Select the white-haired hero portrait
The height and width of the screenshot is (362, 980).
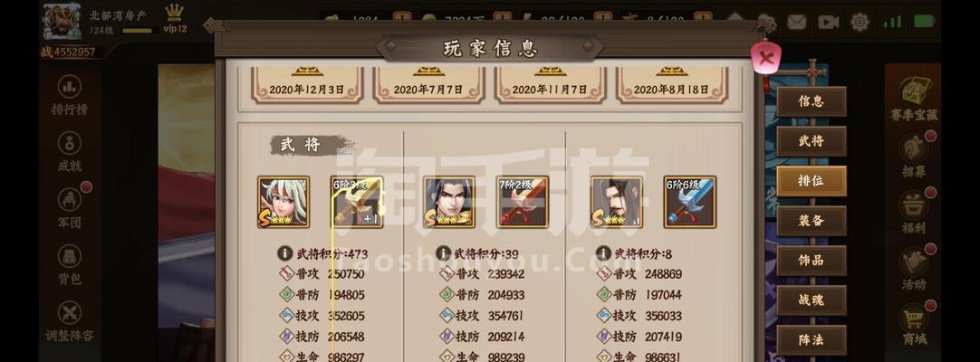pyautogui.click(x=283, y=202)
